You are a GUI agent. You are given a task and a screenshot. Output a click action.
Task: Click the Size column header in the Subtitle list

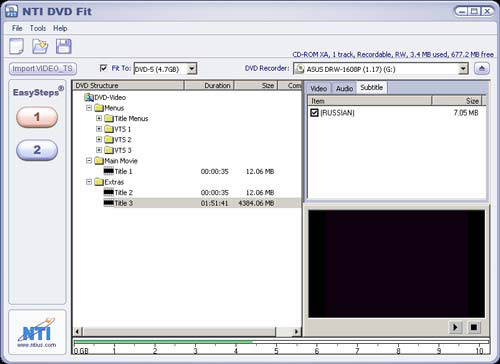tap(457, 101)
